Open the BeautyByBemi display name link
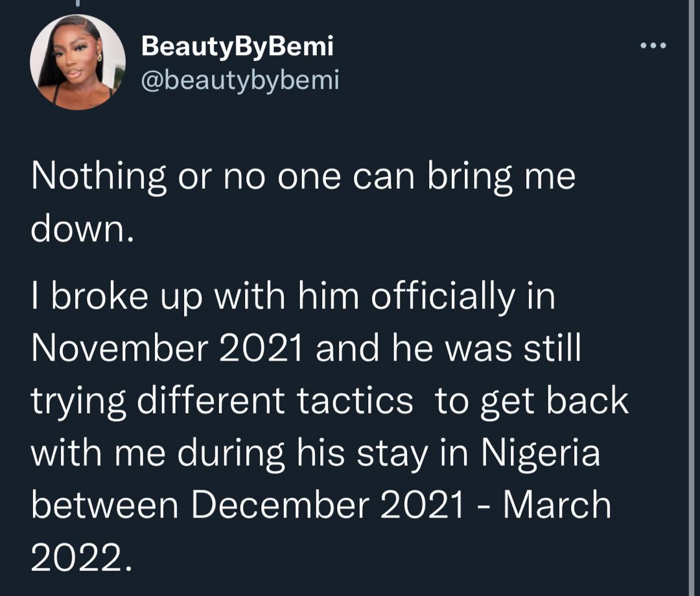Image resolution: width=700 pixels, height=596 pixels. pos(237,46)
